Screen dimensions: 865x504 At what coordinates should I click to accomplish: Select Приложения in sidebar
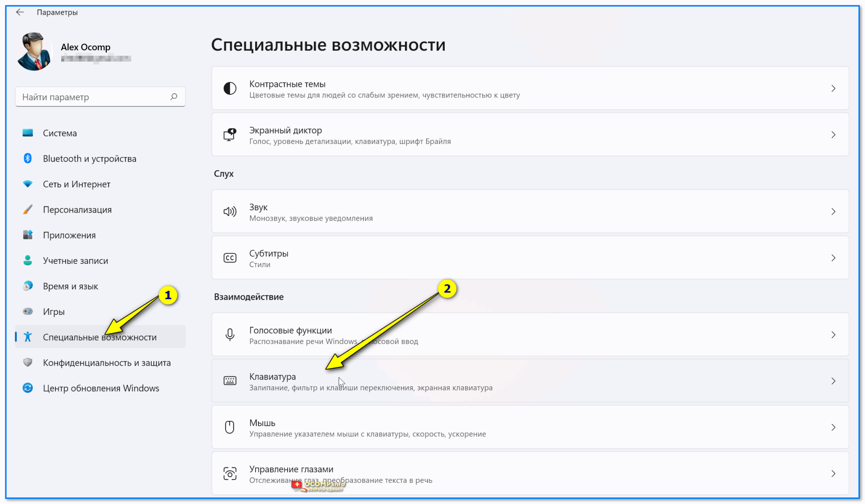click(x=100, y=235)
